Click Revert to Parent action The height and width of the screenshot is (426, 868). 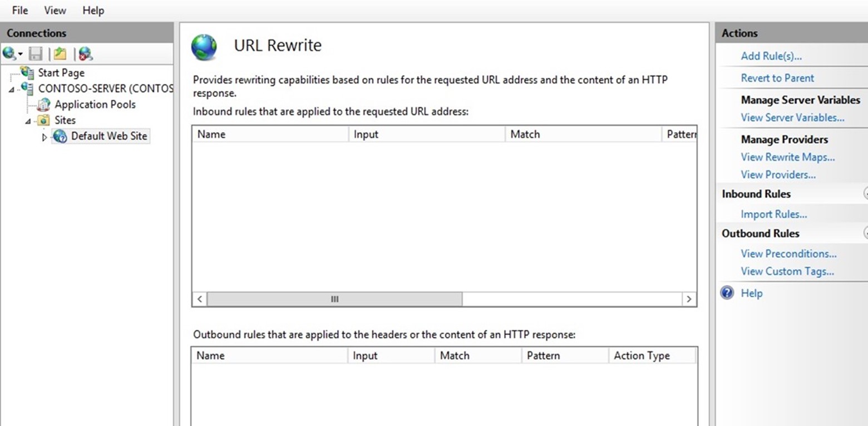[777, 78]
